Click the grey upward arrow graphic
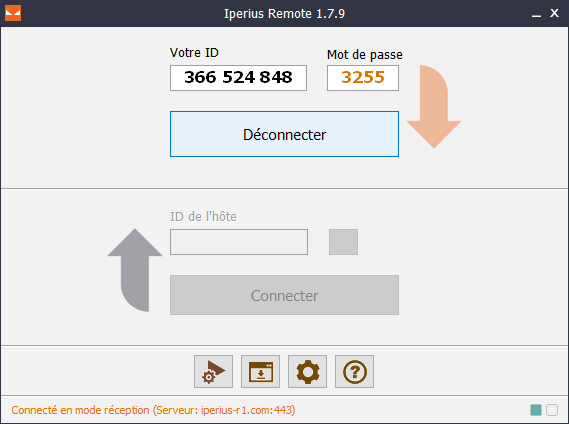Screen dimensions: 569x424 point(135,270)
